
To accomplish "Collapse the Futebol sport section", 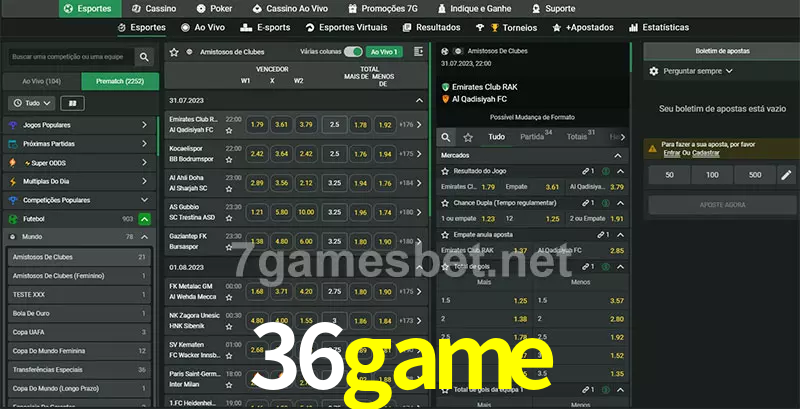I will tap(145, 218).
